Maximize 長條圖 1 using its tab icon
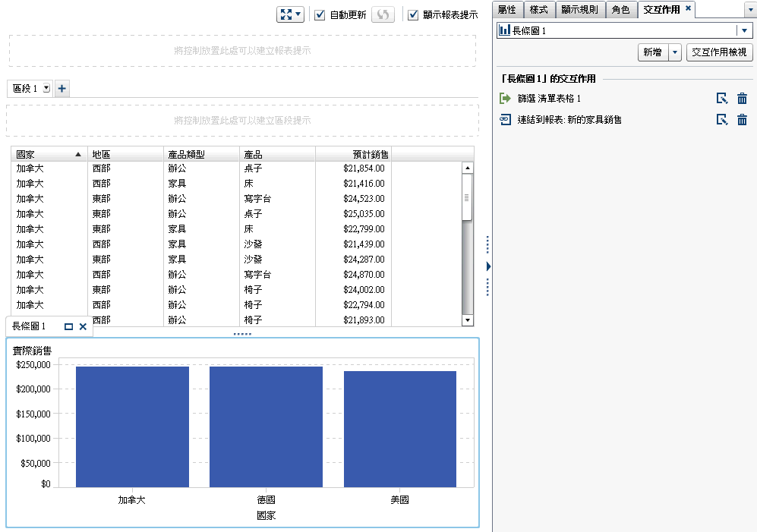 68,326
